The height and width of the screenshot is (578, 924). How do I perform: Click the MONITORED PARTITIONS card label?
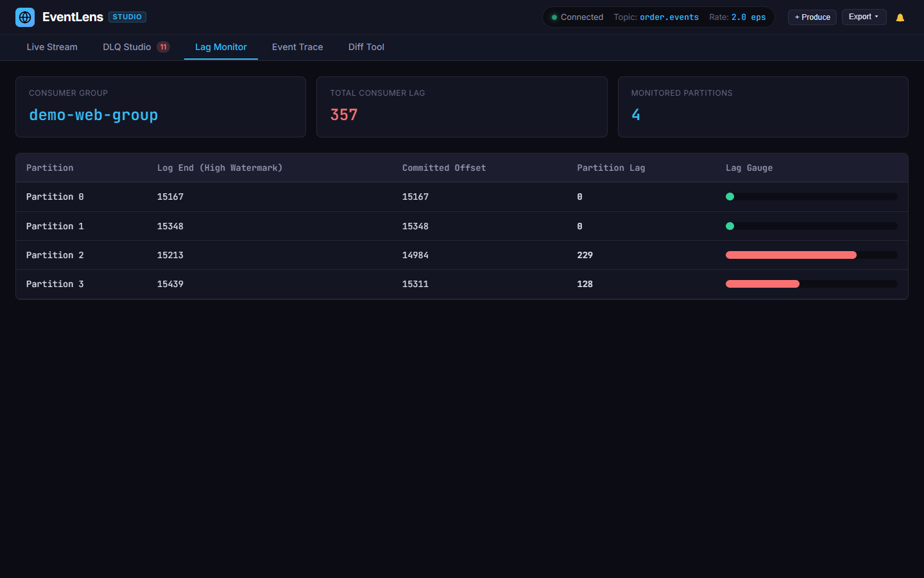point(681,93)
